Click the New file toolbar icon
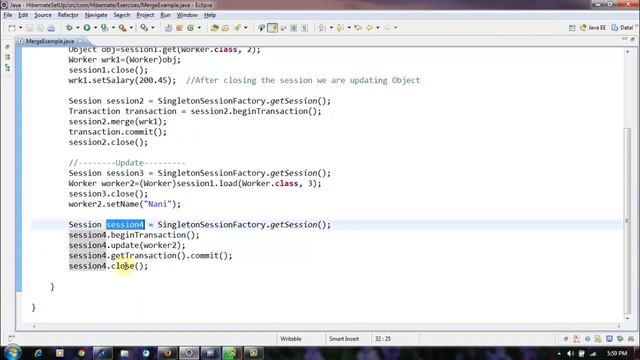Screen dimensions: 640x360 pyautogui.click(x=12, y=28)
